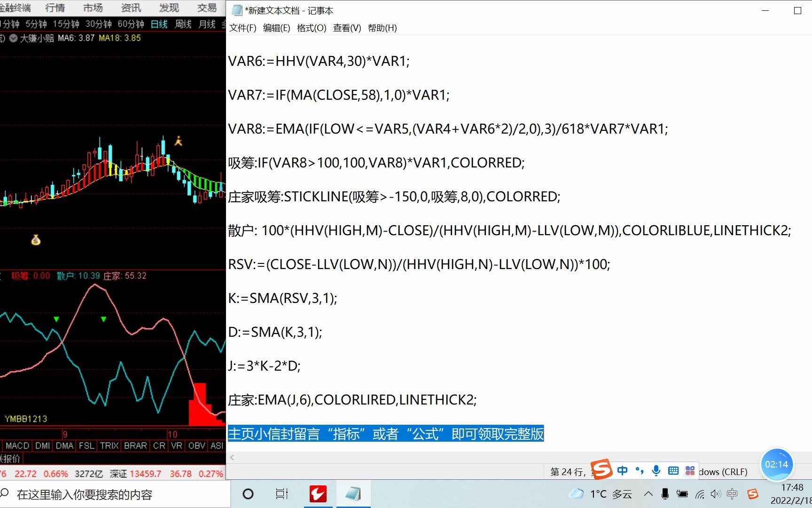Select the 日线 daily chart tab
812x508 pixels.
(159, 24)
